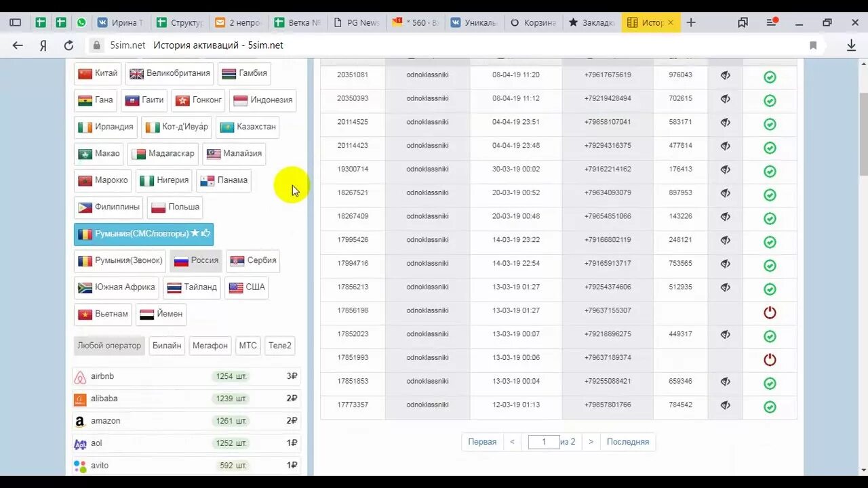Open Yandex home via the Я icon
The image size is (868, 488).
(43, 45)
